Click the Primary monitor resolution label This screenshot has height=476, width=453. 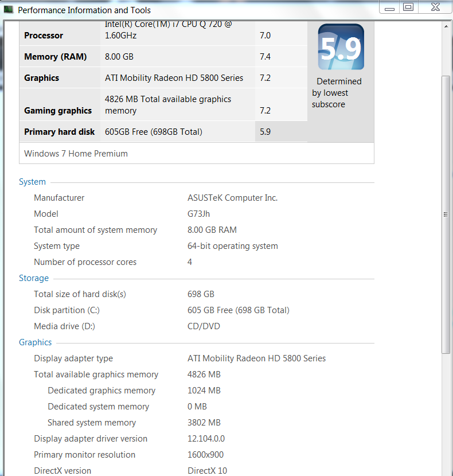84,455
